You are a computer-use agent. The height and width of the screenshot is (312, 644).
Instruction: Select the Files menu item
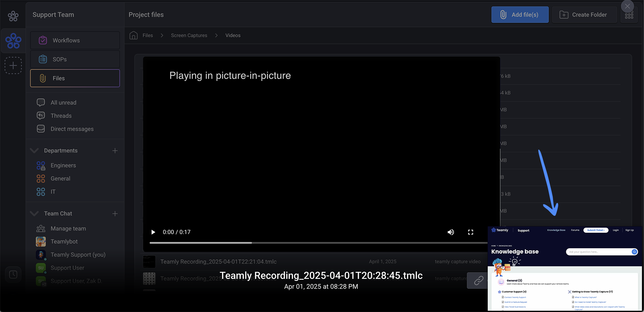(75, 78)
